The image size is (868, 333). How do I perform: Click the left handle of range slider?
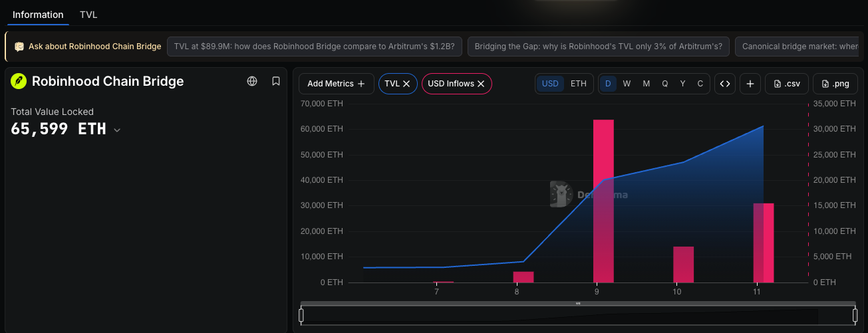[x=301, y=315]
